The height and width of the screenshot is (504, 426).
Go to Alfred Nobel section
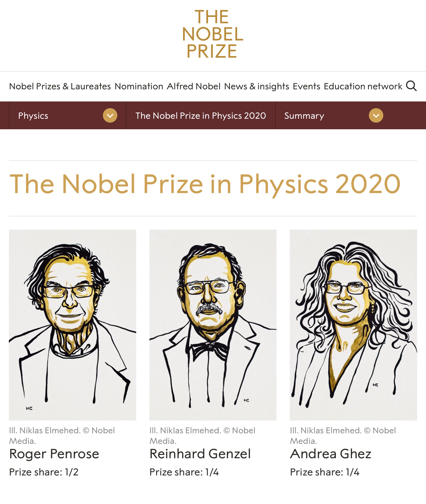(x=194, y=86)
